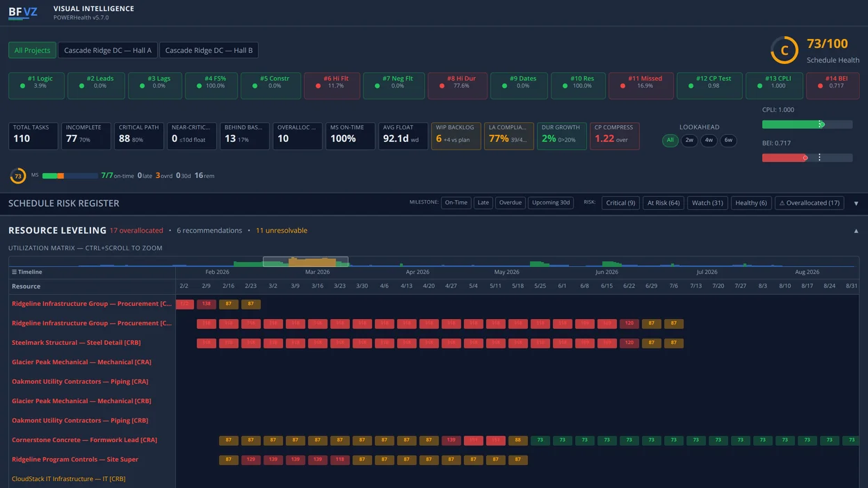Open the #9 Dates check card
The height and width of the screenshot is (488, 868).
coord(519,86)
